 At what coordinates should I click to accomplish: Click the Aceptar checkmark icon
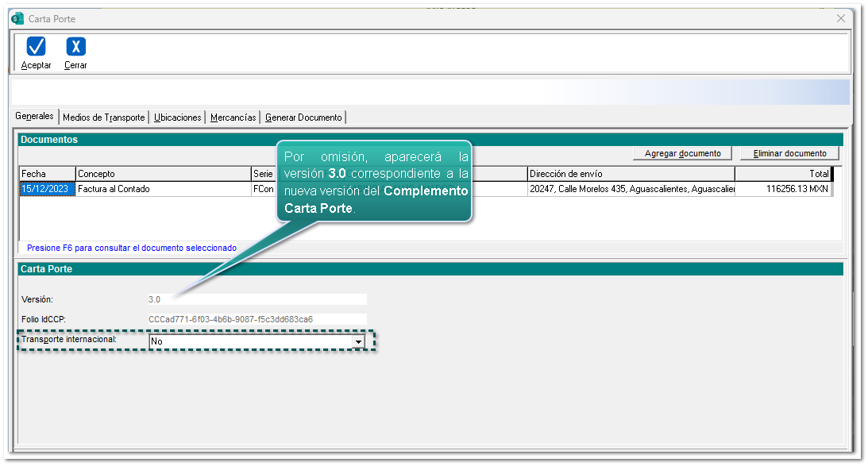(36, 47)
